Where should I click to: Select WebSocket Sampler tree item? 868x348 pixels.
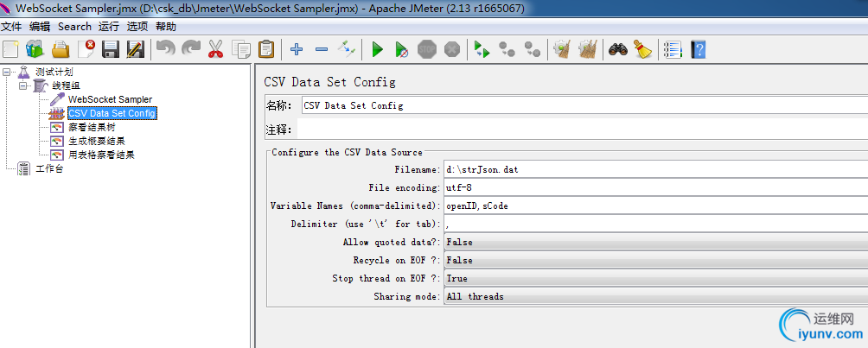110,99
